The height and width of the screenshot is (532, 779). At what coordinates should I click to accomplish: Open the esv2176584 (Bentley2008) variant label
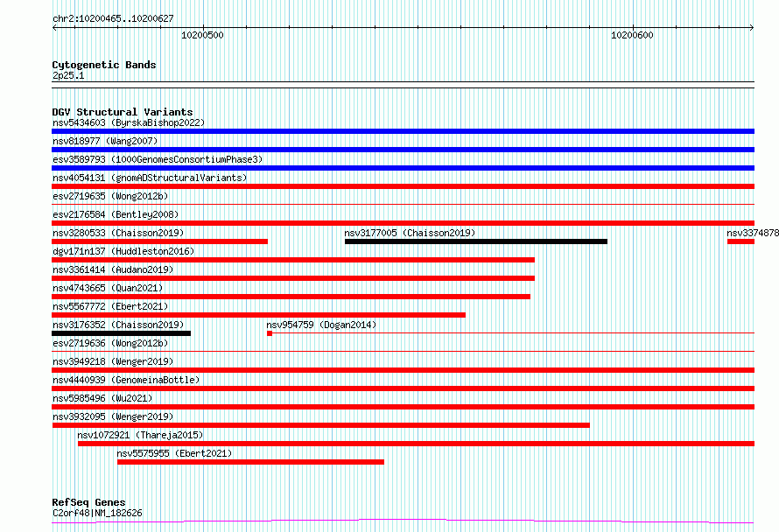click(x=116, y=214)
